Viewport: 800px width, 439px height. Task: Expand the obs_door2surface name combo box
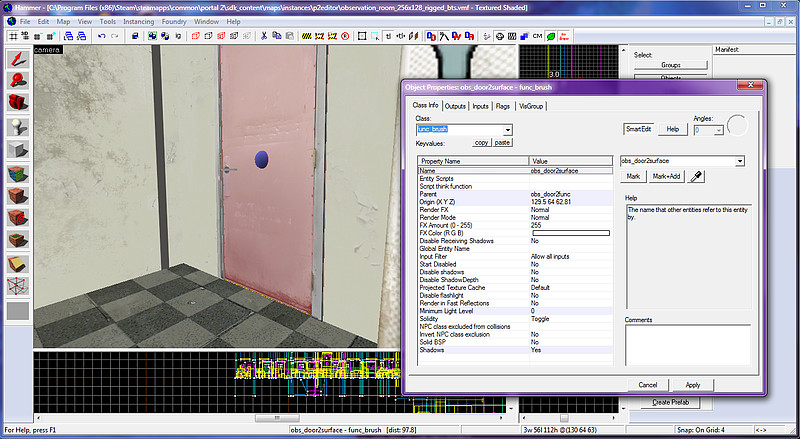coord(740,161)
